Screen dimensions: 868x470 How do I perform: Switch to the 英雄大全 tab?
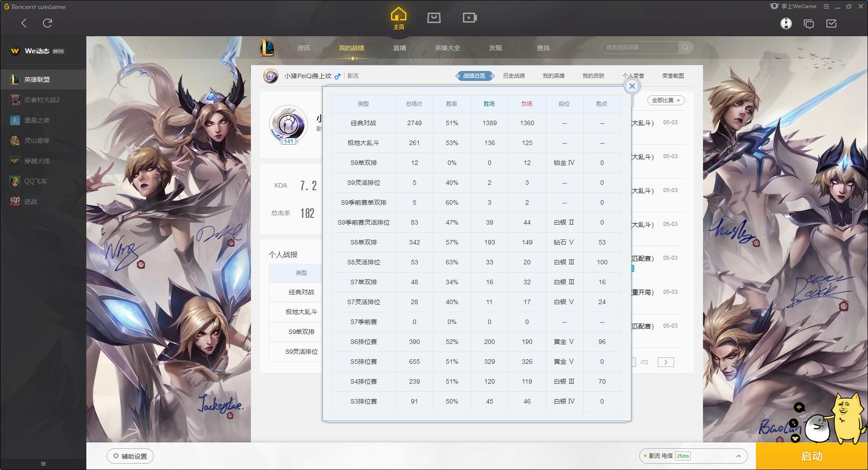[x=448, y=48]
